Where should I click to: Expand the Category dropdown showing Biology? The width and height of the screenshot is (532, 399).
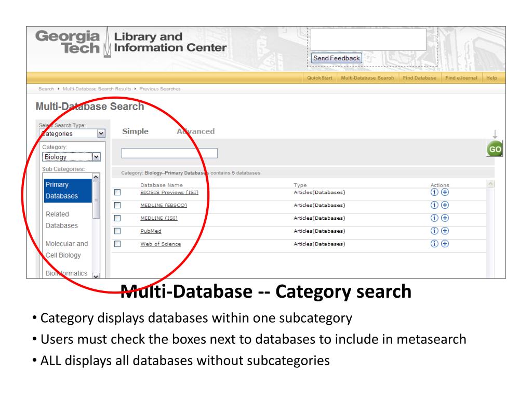pyautogui.click(x=71, y=157)
